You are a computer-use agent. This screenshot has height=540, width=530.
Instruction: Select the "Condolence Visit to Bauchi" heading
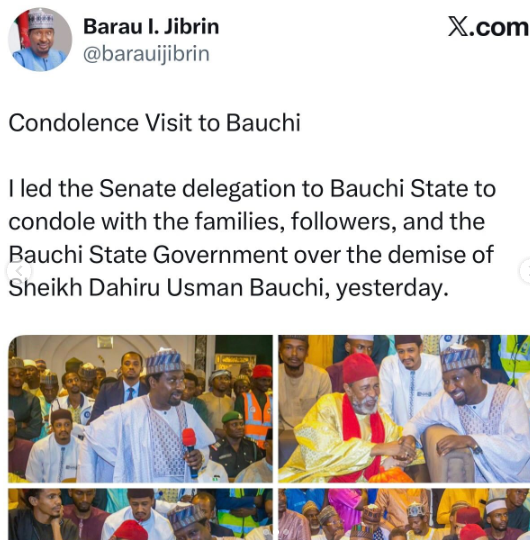[154, 123]
